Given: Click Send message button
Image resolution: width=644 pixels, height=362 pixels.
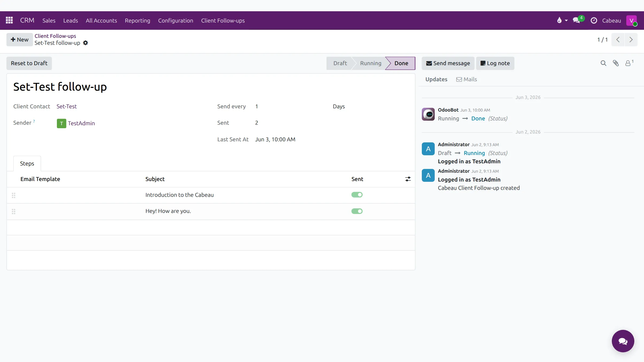Looking at the screenshot, I should (x=448, y=63).
